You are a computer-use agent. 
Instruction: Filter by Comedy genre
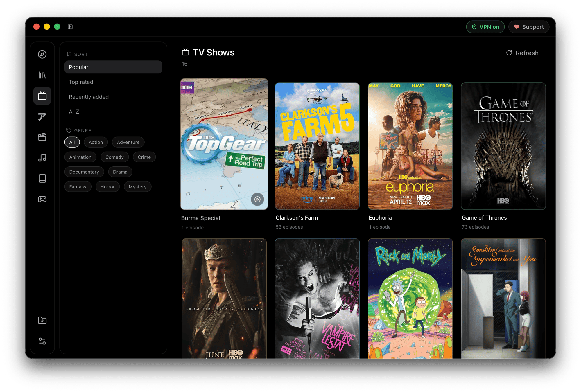pos(114,157)
